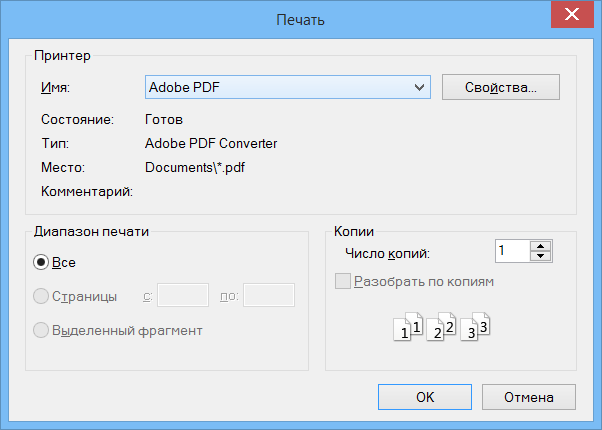Click the Documents\*.pdf location text

pos(195,167)
